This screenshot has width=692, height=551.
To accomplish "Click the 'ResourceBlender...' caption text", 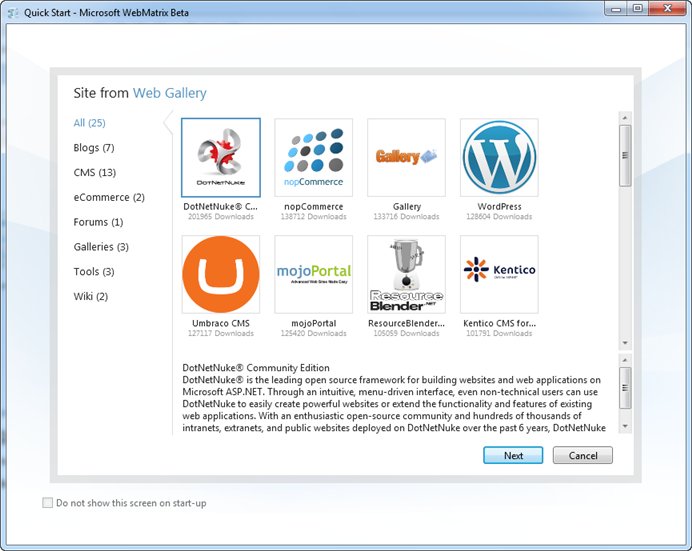I will 406,323.
